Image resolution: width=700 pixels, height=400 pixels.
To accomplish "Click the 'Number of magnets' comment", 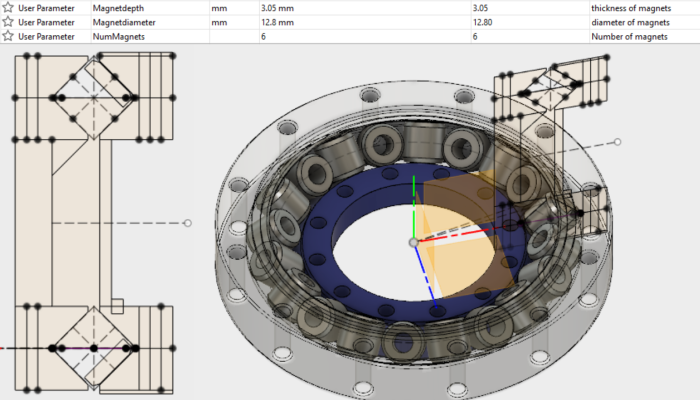I will [x=629, y=36].
